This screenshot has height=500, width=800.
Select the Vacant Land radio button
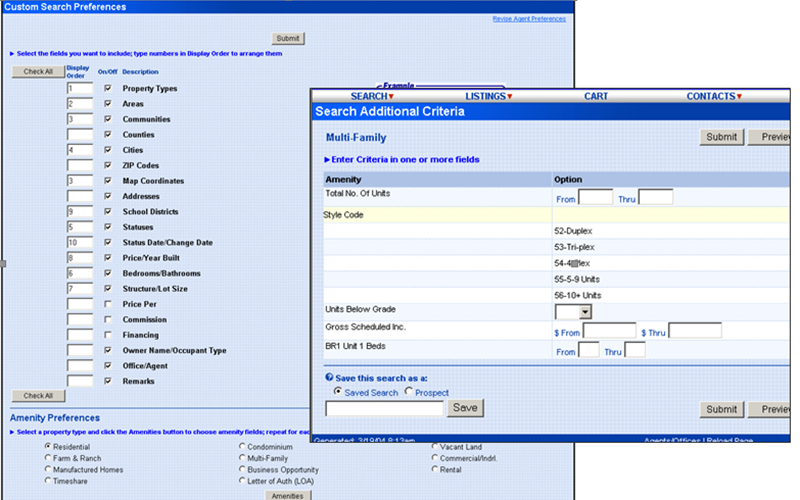pos(435,446)
